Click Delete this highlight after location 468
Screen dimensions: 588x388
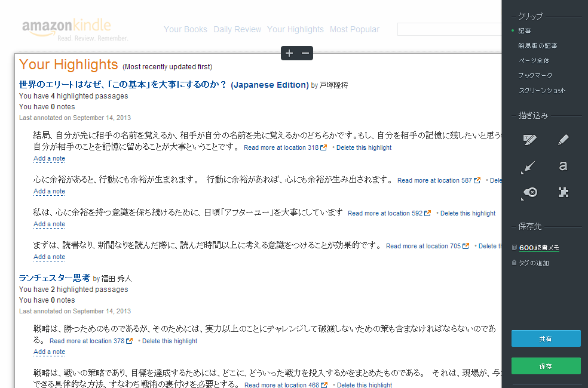coord(365,384)
